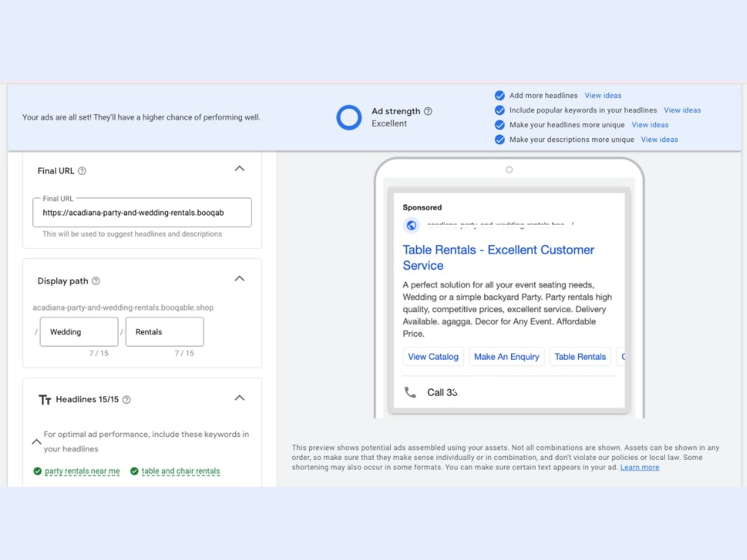Screen dimensions: 747x560
Task: Click the Final URL input field
Action: 142,212
